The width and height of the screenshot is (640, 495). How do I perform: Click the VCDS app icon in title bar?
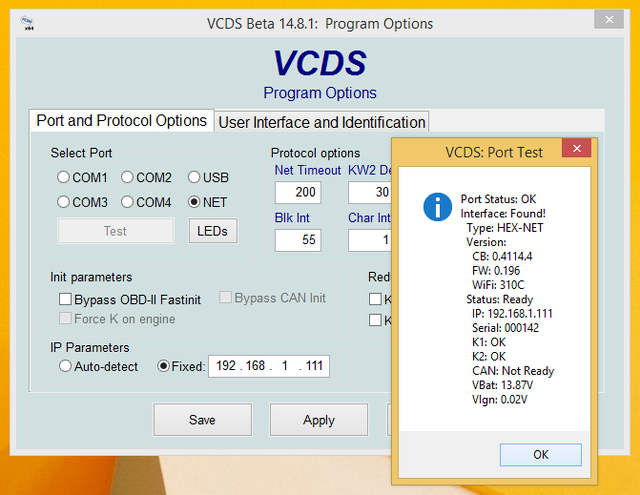pyautogui.click(x=27, y=23)
